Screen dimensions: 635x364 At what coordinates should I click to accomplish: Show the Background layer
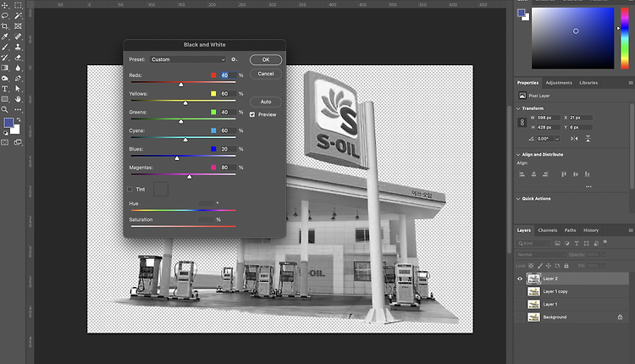[x=520, y=317]
